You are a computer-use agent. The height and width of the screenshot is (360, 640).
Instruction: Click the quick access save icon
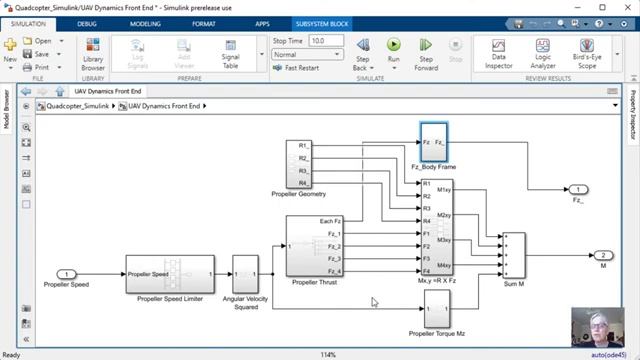[518, 24]
